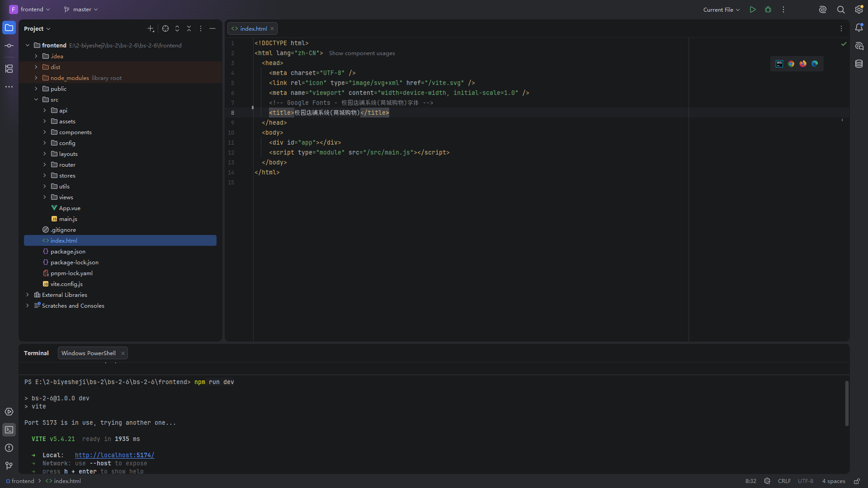This screenshot has height=488, width=868.
Task: Collapse the frontend root folder
Action: coord(28,45)
